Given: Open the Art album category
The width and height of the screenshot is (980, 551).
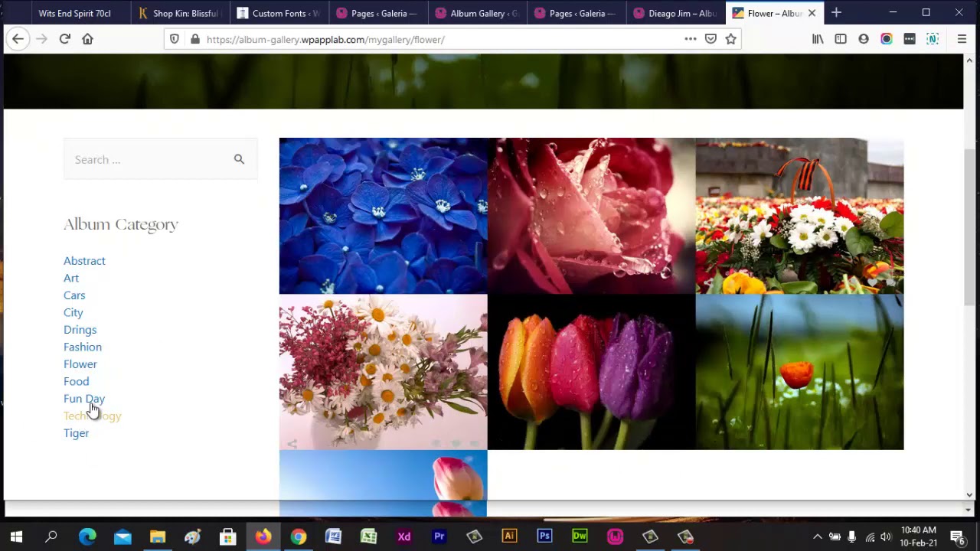Looking at the screenshot, I should 71,278.
